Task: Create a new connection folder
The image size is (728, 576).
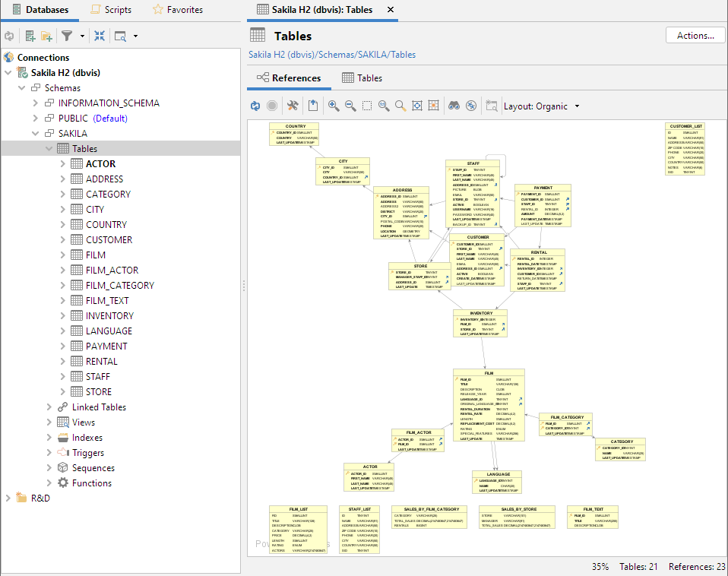Action: click(x=48, y=36)
